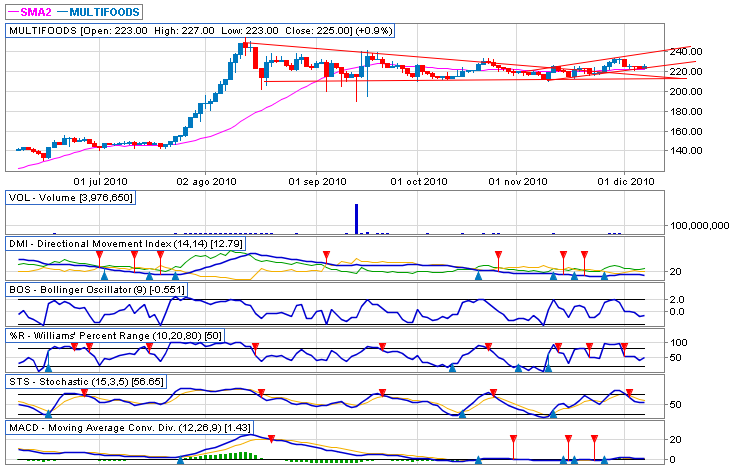Select the rightmost red marker in Stochastic panel

[630, 392]
